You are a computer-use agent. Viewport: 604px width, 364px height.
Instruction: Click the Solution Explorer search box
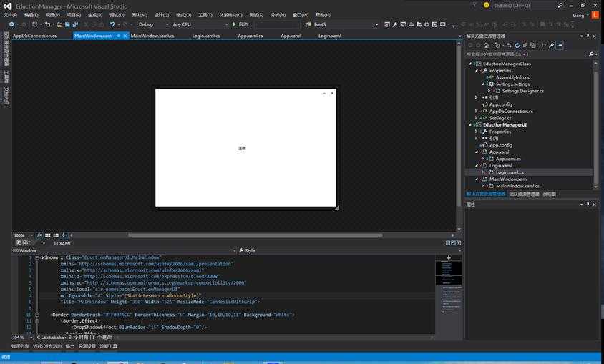click(x=527, y=54)
